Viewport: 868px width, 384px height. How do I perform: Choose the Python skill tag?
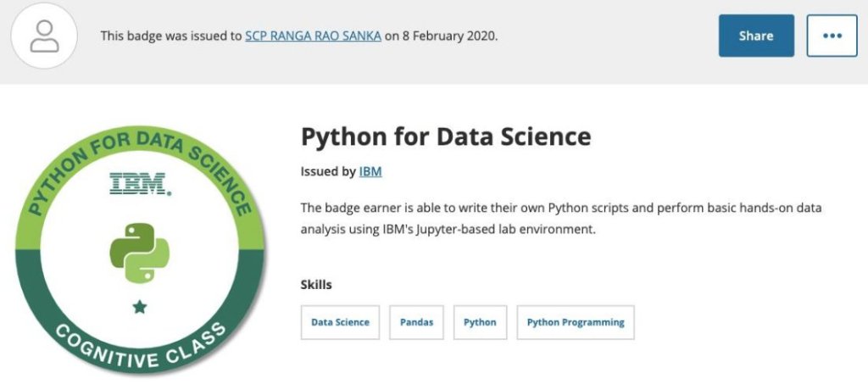coord(480,322)
